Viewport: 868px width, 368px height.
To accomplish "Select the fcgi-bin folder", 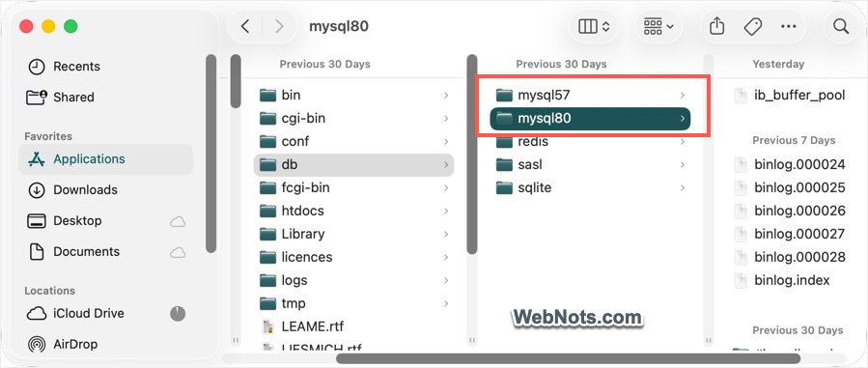I will coord(353,188).
